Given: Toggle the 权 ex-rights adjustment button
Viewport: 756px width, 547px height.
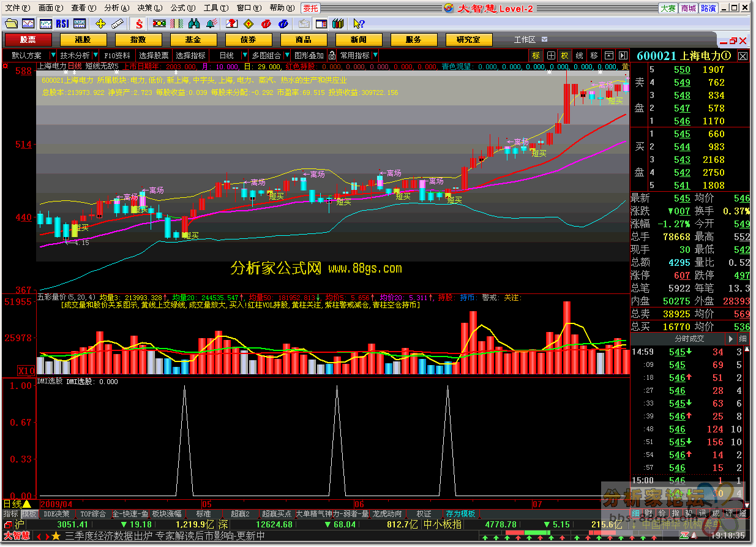Looking at the screenshot, I should 564,55.
